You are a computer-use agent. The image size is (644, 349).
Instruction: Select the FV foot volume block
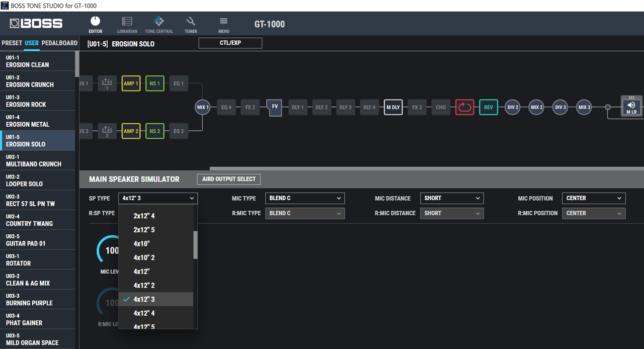point(275,107)
